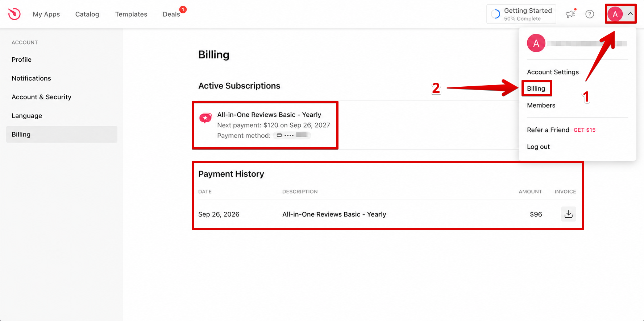Open the Templates page
This screenshot has height=321, width=644.
[x=131, y=14]
